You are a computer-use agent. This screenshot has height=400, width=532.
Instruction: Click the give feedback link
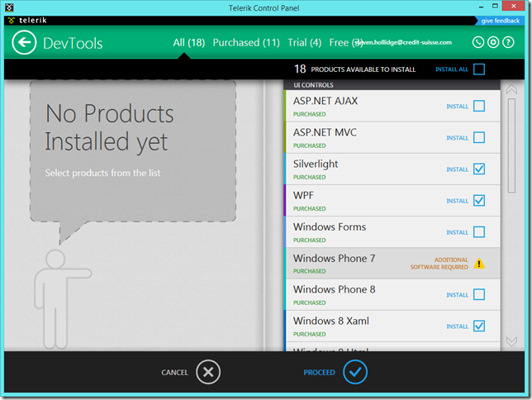coord(500,21)
